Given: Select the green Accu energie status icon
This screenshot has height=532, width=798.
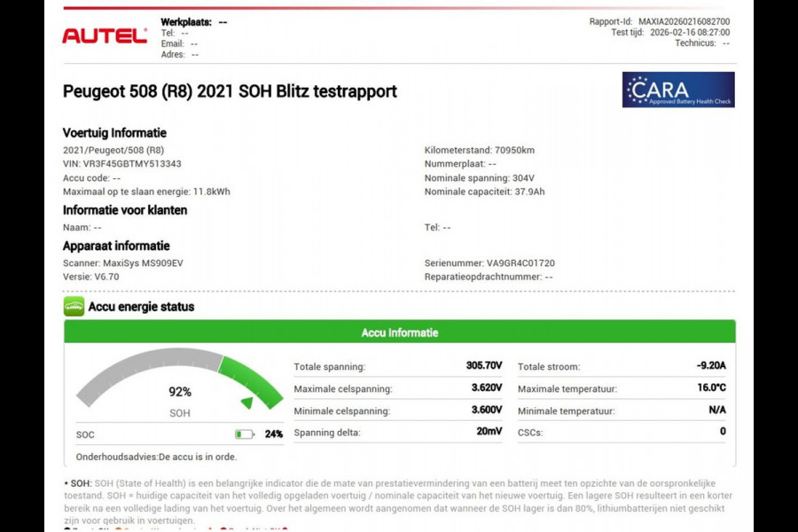Looking at the screenshot, I should click(x=73, y=306).
